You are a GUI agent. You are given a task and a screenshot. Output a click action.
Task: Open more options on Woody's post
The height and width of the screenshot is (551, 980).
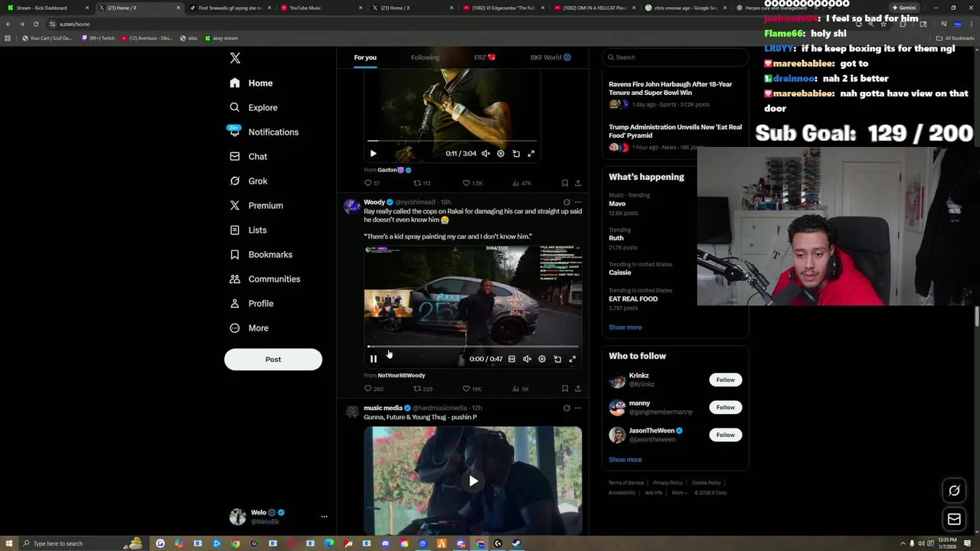[578, 202]
